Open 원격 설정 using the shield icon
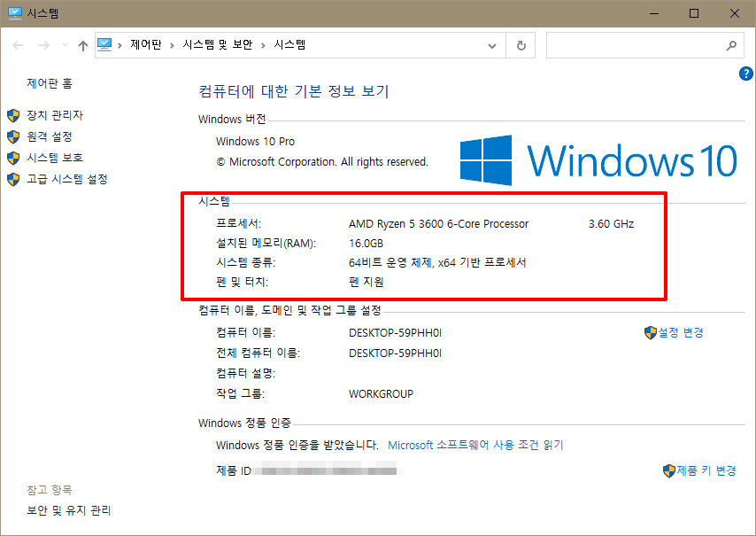This screenshot has height=536, width=756. [x=13, y=136]
